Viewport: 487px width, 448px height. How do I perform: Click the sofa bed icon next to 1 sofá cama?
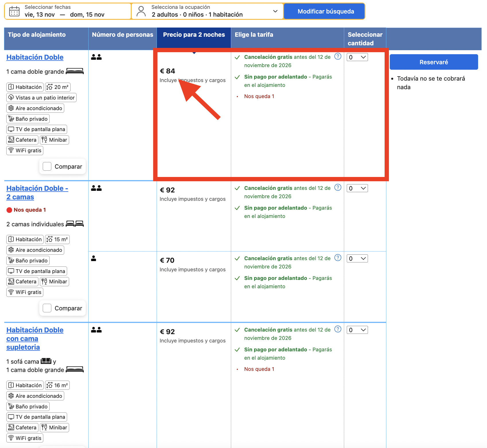(x=46, y=361)
